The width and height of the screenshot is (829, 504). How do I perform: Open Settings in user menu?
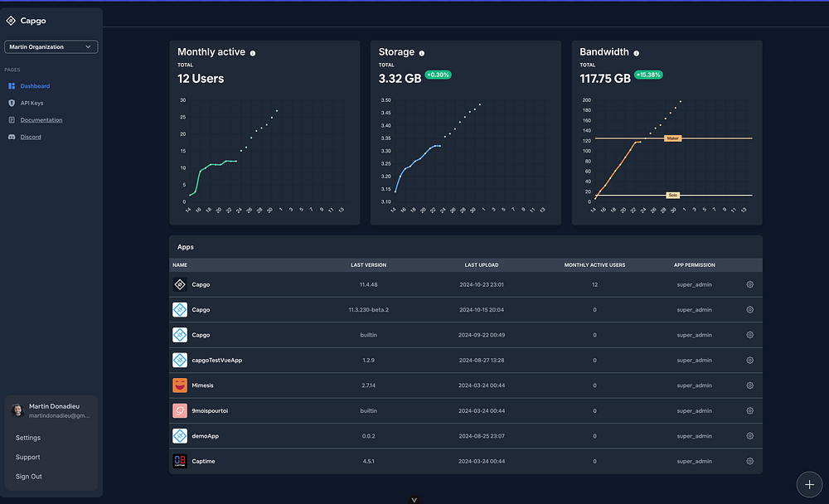(28, 438)
